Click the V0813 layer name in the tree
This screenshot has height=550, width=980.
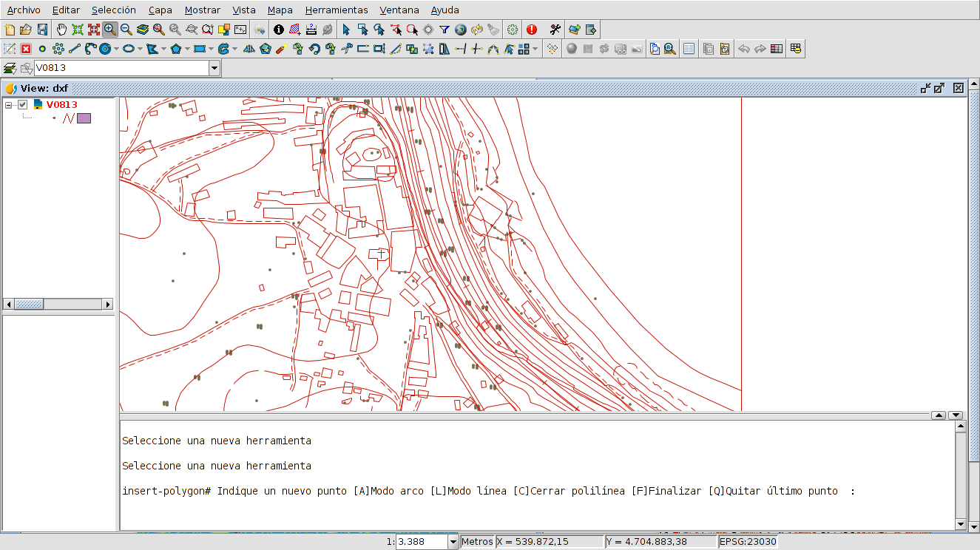[61, 105]
